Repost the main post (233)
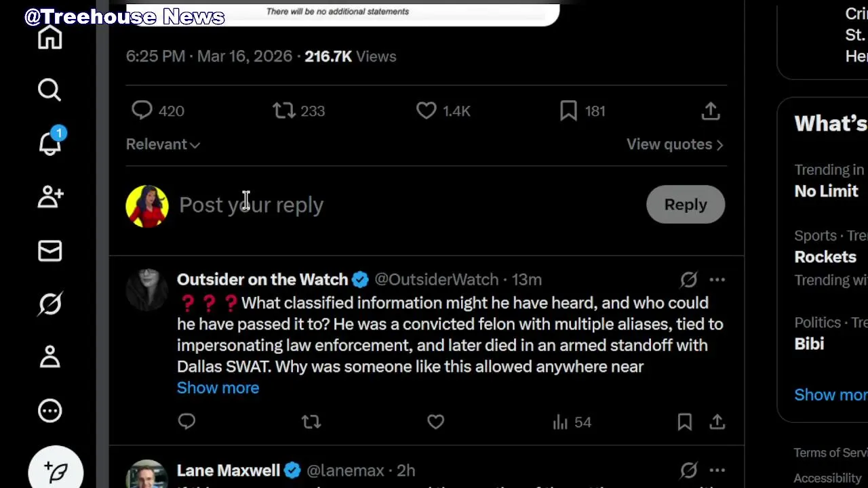Viewport: 868px width, 488px height. point(283,110)
